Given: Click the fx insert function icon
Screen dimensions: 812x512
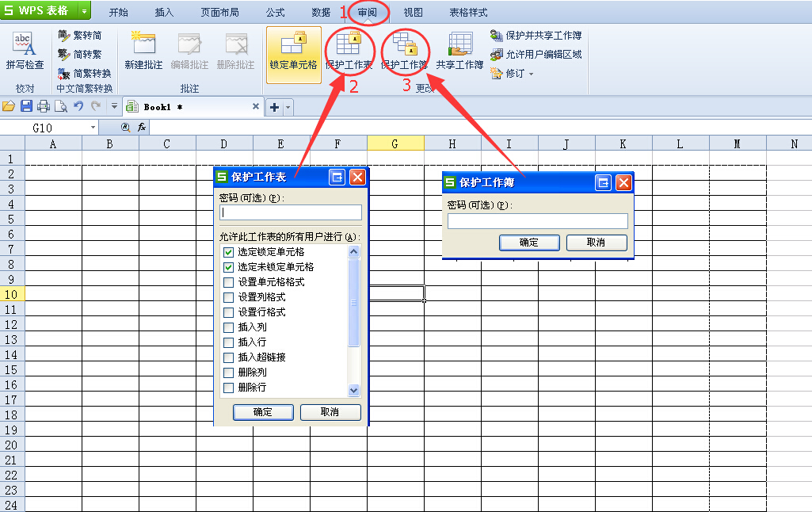Looking at the screenshot, I should pos(142,128).
